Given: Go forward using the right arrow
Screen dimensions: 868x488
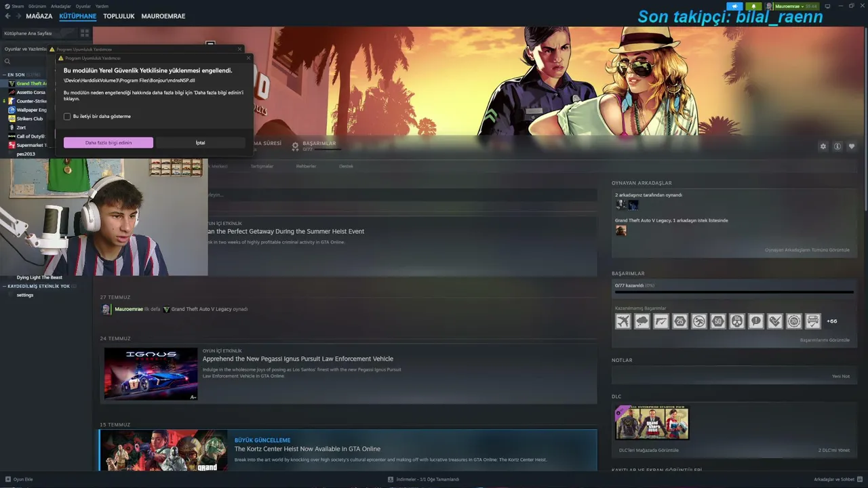Looking at the screenshot, I should pos(18,16).
